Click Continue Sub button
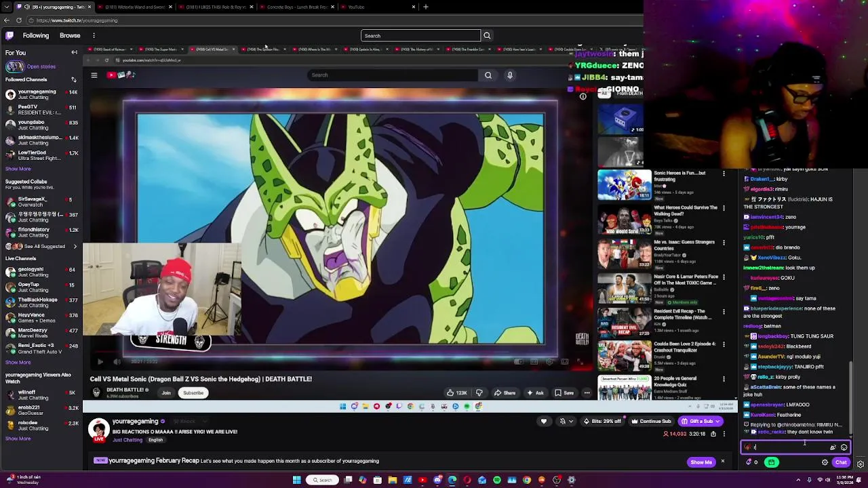Screen dimensions: 868x488 (651, 422)
